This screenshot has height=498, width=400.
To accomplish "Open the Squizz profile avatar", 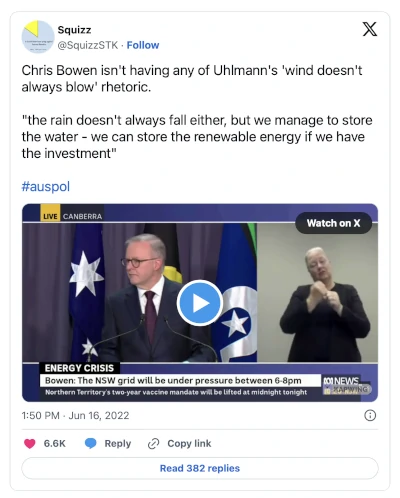I will [38, 37].
